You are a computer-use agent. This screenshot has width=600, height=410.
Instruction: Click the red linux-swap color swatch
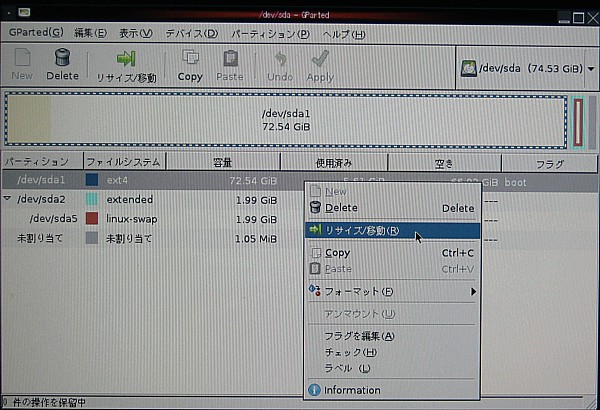tap(91, 219)
